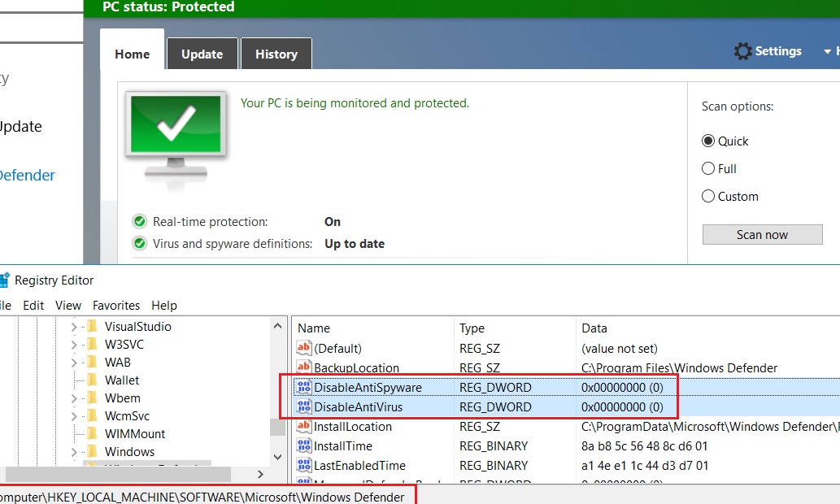
Task: Sort values by the Name column header
Action: [x=373, y=328]
